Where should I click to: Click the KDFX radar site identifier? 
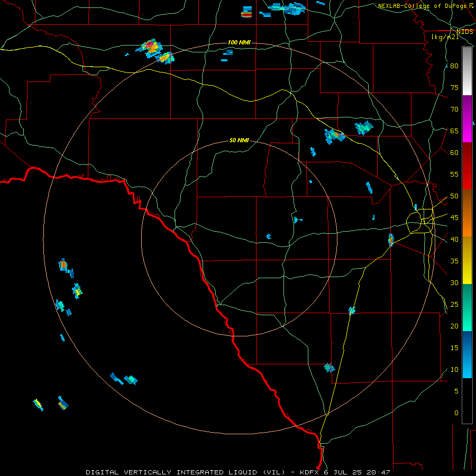[310, 472]
